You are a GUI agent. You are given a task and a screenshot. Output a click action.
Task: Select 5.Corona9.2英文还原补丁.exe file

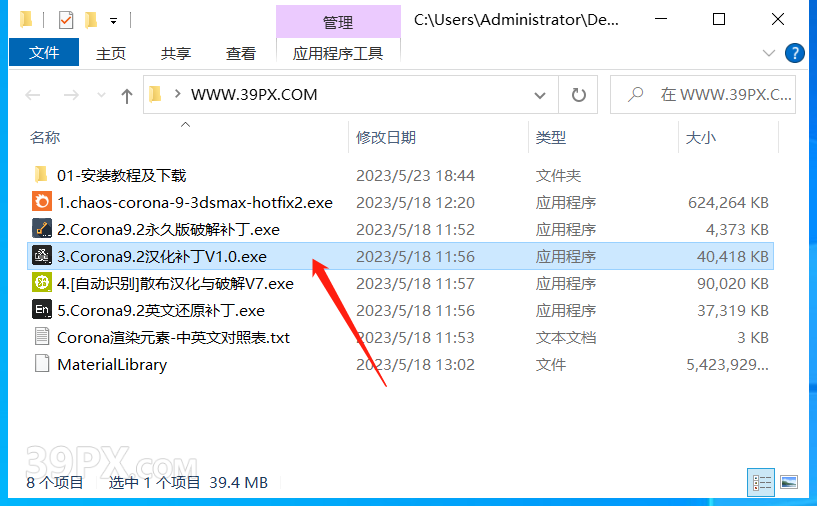point(161,311)
